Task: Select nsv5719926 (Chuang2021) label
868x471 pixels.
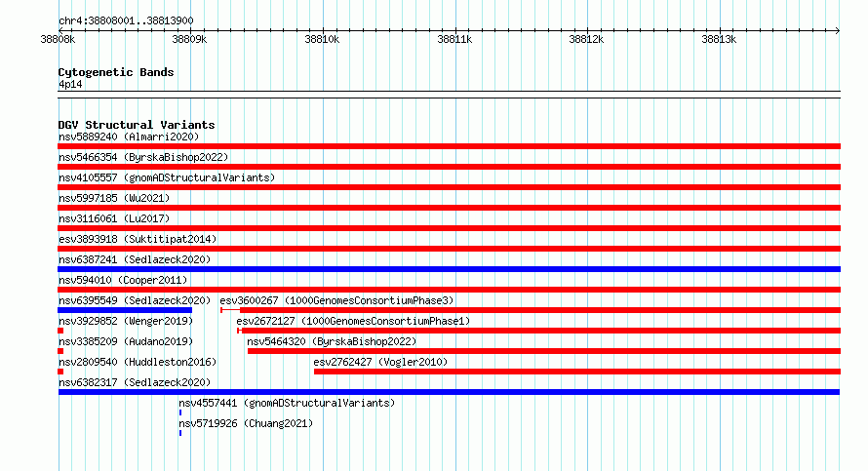Action: [x=246, y=423]
